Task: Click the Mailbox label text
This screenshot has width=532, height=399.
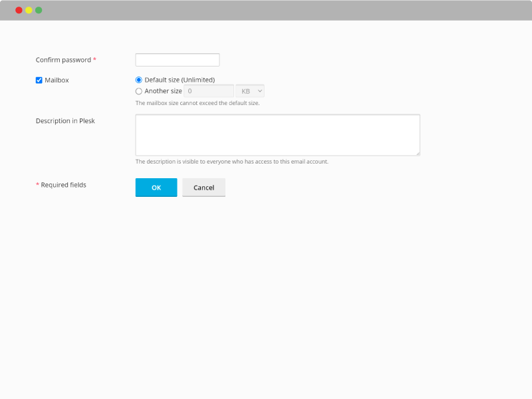Action: (x=57, y=80)
